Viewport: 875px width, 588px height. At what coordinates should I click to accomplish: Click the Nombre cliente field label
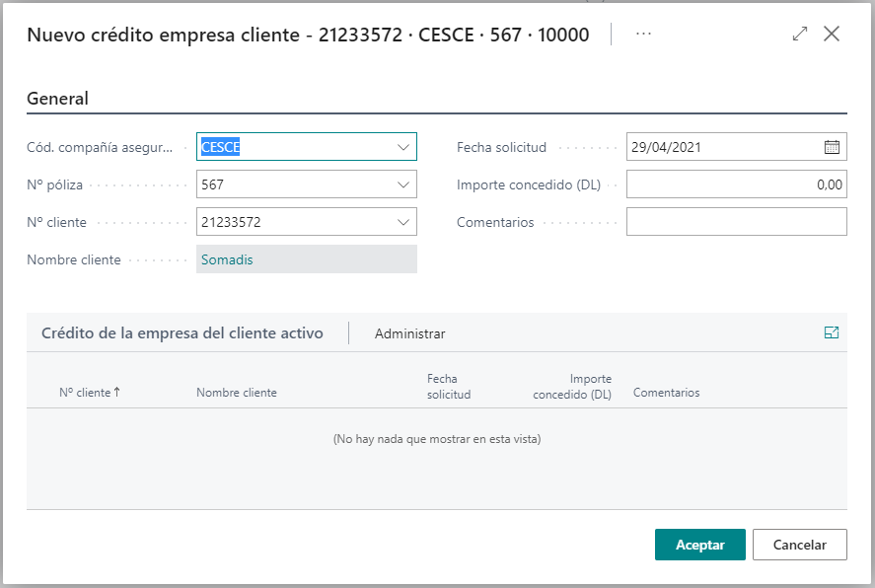[x=74, y=259]
